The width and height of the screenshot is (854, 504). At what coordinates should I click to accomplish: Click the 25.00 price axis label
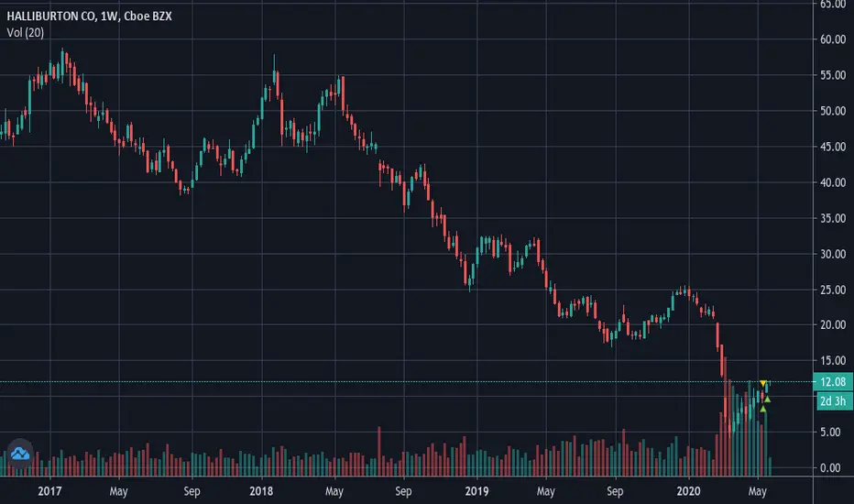[833, 290]
